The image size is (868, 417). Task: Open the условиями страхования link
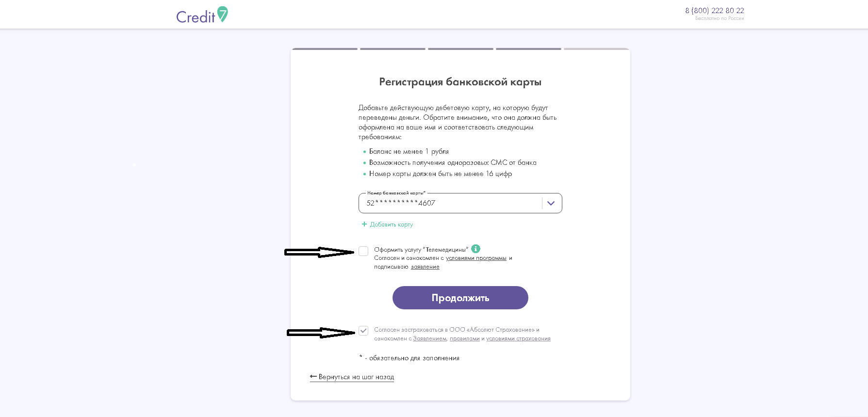pyautogui.click(x=518, y=338)
